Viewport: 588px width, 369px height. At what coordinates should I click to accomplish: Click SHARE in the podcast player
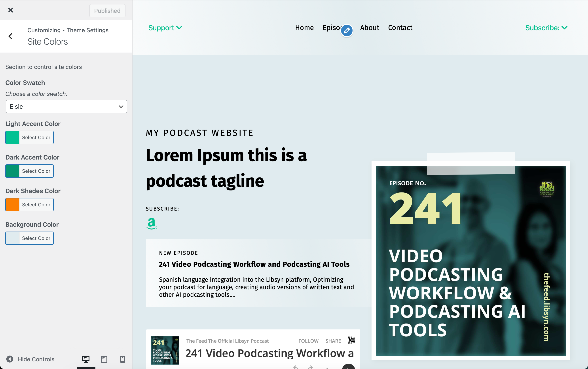click(x=333, y=341)
